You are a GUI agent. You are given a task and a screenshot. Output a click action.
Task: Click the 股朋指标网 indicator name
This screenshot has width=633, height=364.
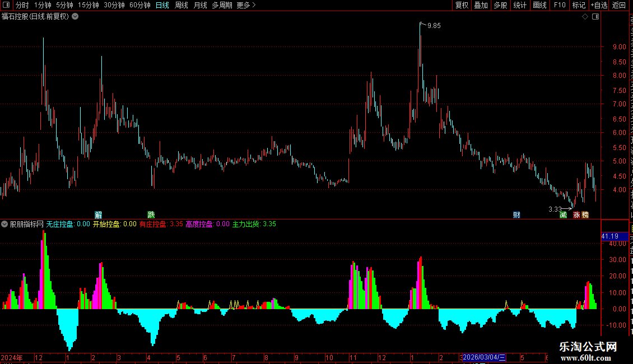[26, 224]
